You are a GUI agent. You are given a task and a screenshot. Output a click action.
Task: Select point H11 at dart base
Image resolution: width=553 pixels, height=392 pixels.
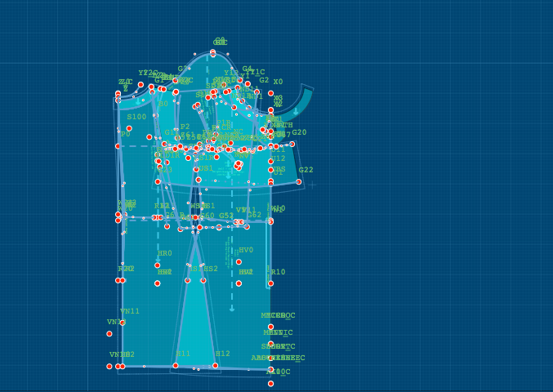pyautogui.click(x=176, y=365)
